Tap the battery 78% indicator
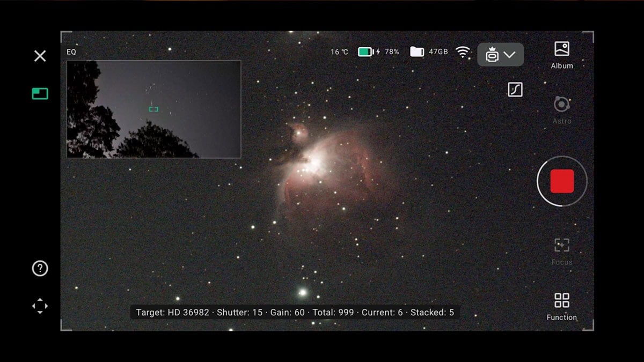The width and height of the screenshot is (644, 362). tap(378, 52)
